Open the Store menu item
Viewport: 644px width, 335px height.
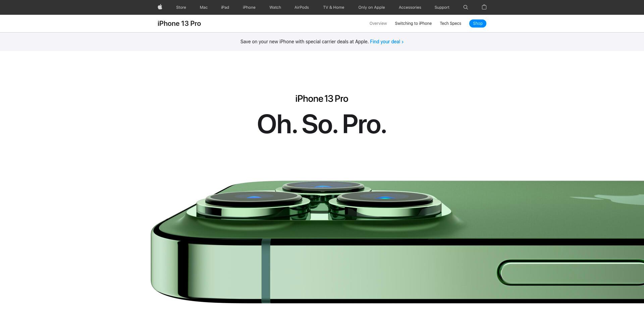181,7
